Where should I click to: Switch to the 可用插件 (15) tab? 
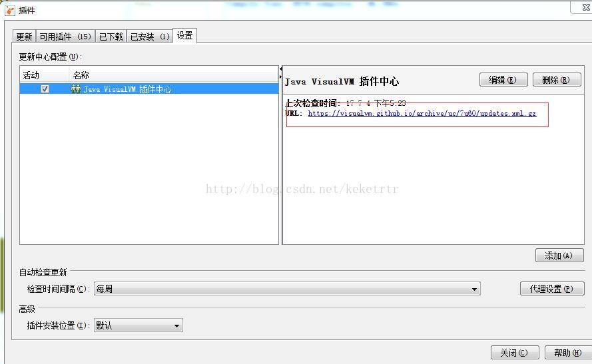tap(65, 37)
